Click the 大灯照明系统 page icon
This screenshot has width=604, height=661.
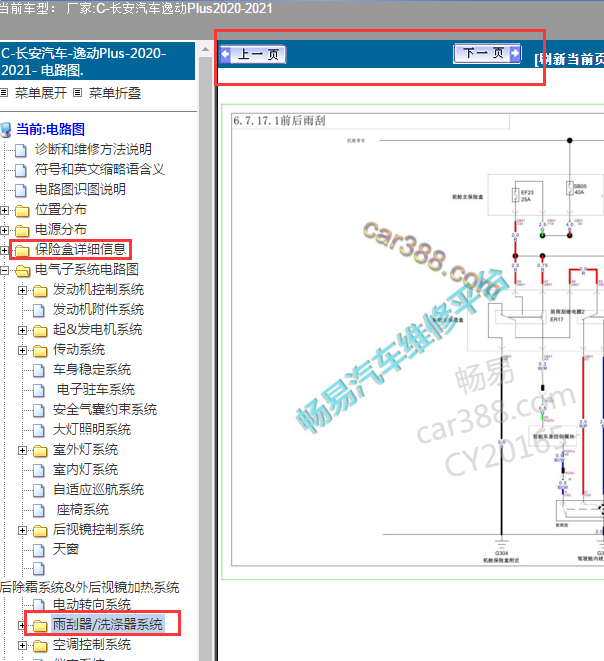(x=39, y=430)
